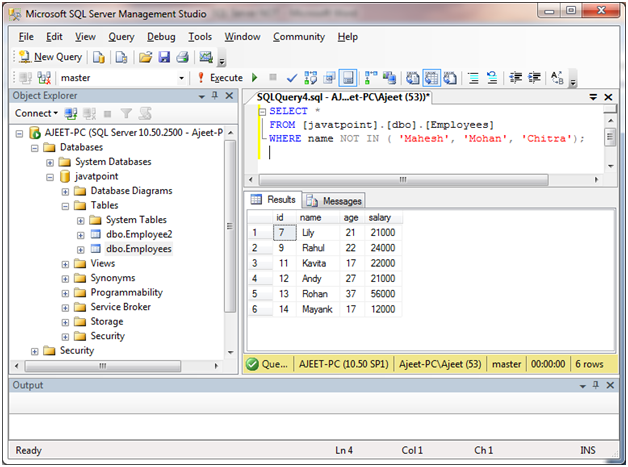
Task: Click the Increase Indent icon
Action: 534,77
